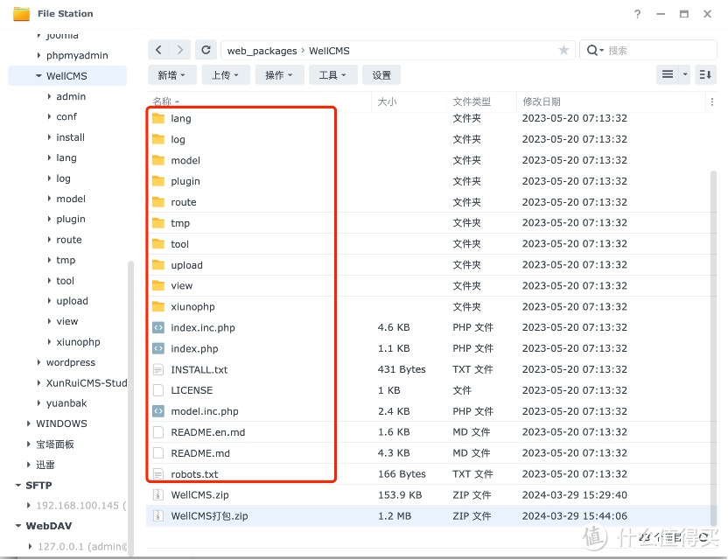728x560 pixels.
Task: Open the File Station help button
Action: point(638,14)
